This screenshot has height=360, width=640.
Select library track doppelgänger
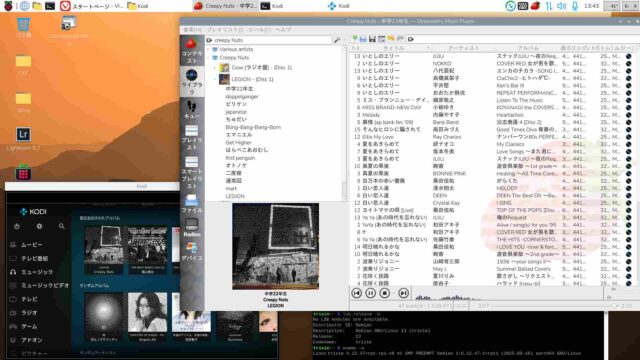click(242, 97)
